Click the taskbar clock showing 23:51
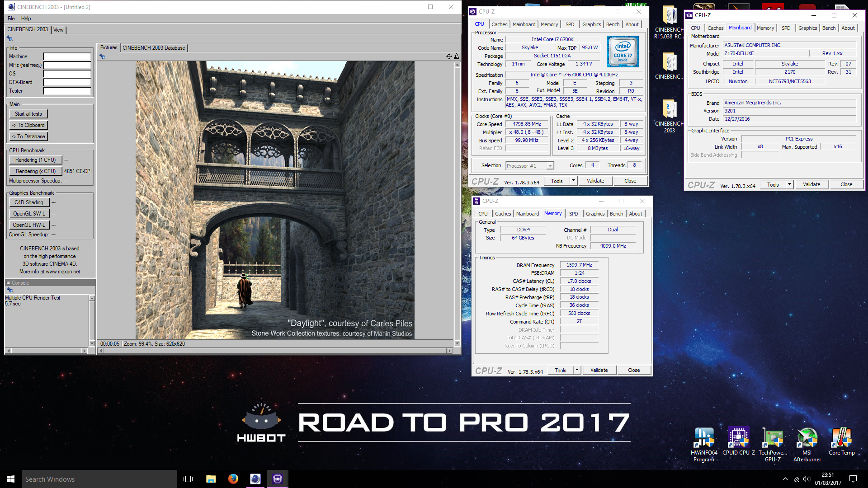868x488 pixels. 828,479
